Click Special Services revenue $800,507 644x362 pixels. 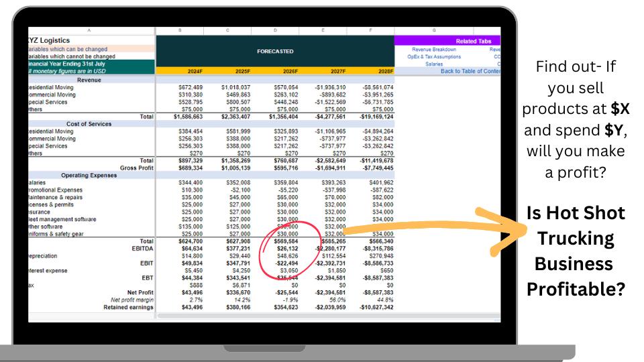coord(238,102)
